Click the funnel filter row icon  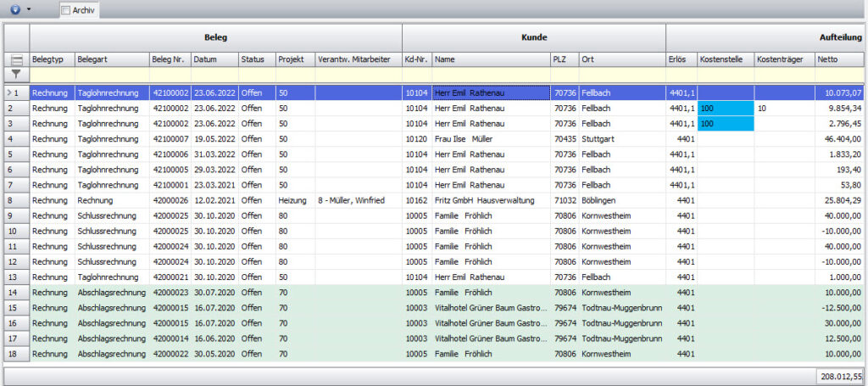16,75
